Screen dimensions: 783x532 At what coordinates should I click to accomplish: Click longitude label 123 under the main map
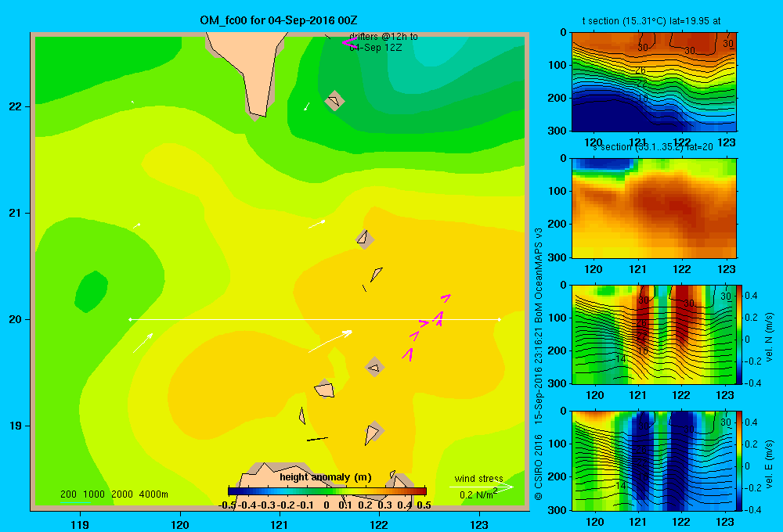point(479,524)
